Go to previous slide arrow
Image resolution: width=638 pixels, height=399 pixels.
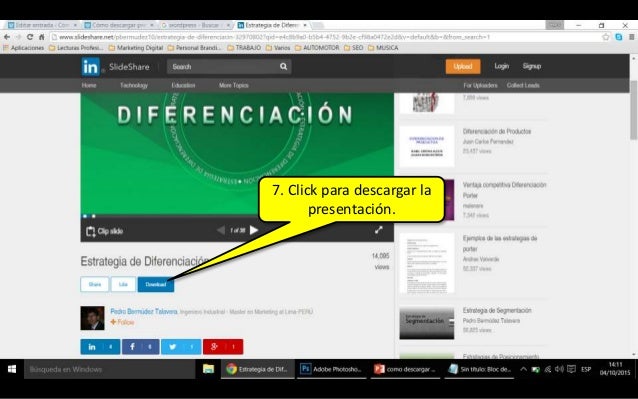[221, 230]
